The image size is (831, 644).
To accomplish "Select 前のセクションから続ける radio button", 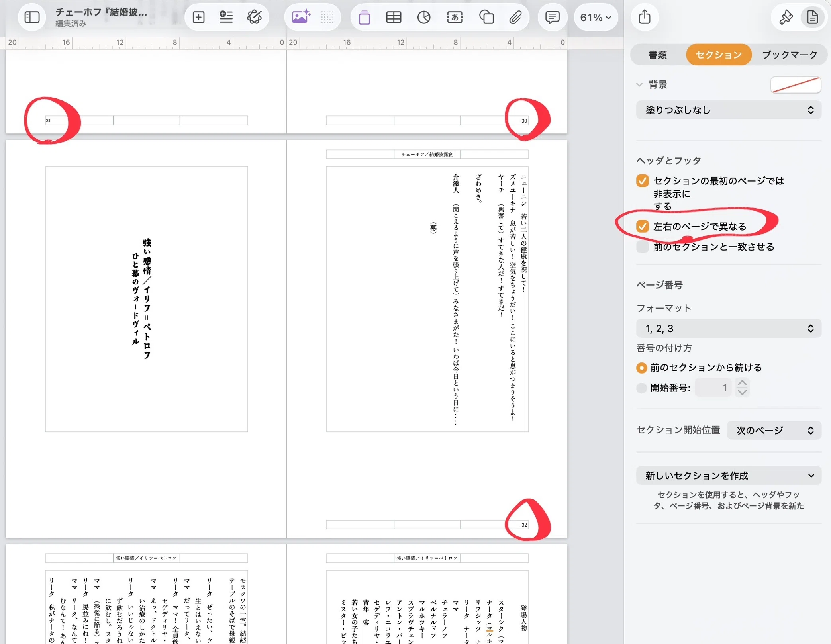I will [x=641, y=368].
